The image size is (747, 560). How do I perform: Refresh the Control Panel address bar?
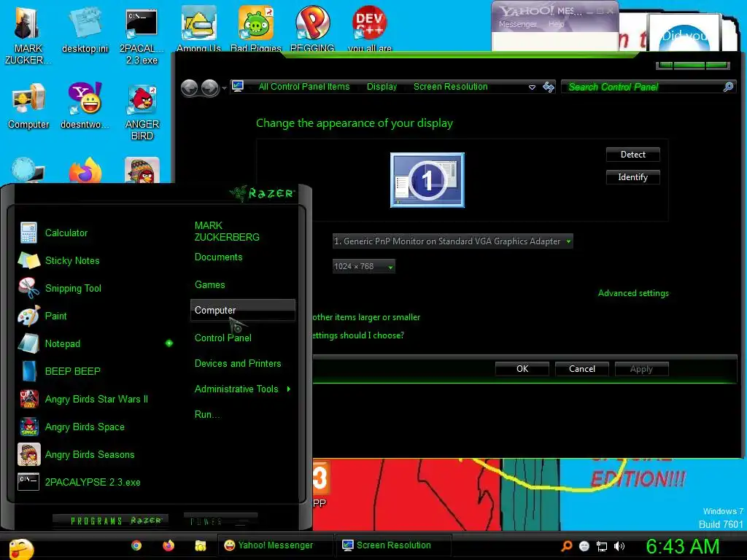pos(549,87)
